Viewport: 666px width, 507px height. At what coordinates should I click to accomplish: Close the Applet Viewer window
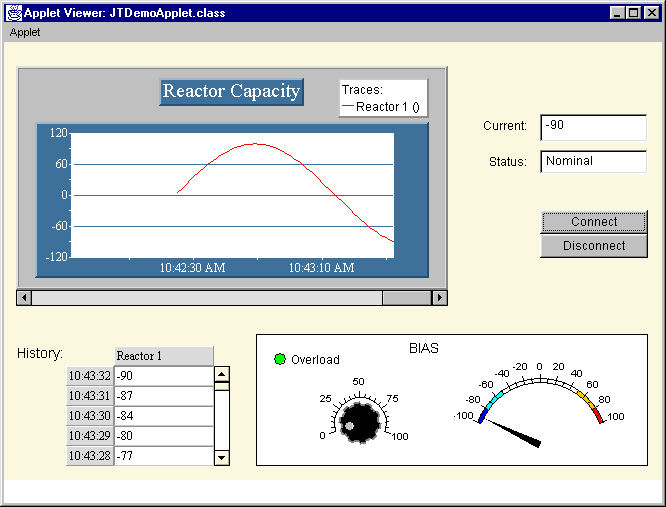(651, 13)
